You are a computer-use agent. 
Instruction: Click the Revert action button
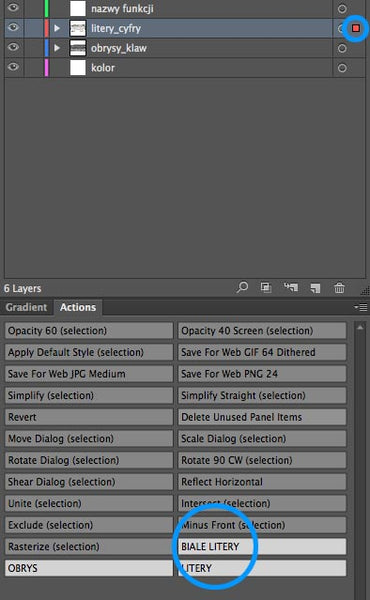89,417
